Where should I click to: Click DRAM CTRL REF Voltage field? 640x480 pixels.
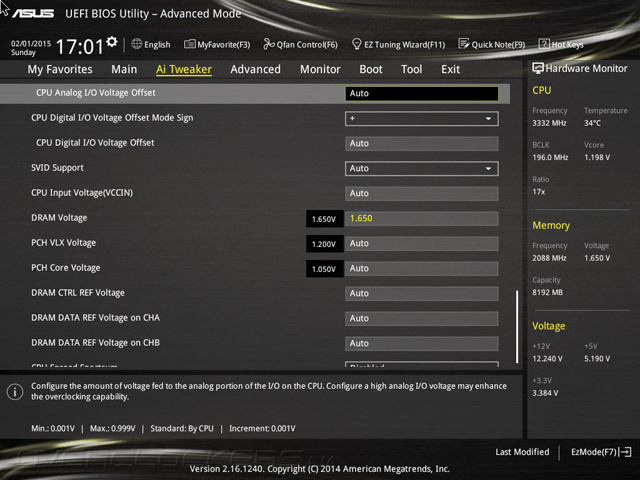(x=422, y=293)
